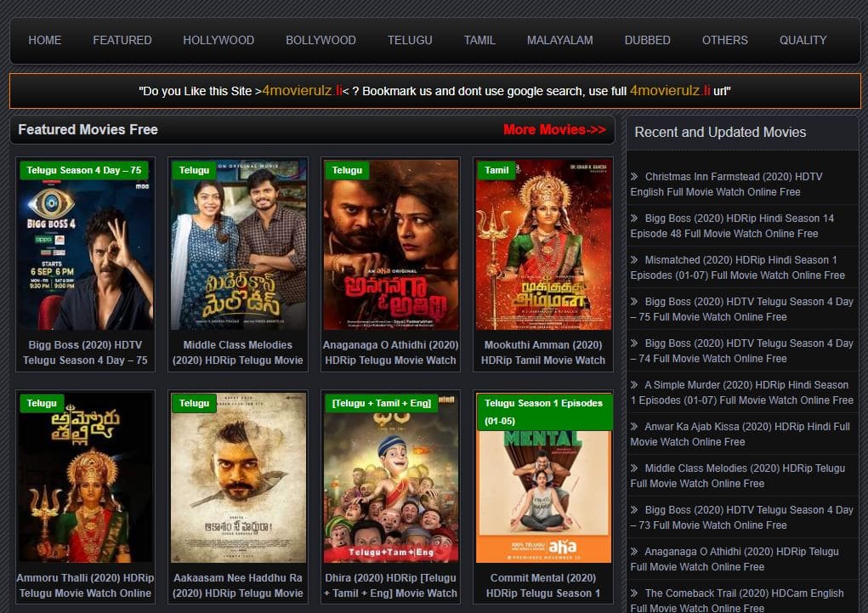Click the 'Telugu Season 4 Day – 75' green badge
Screen dimensions: 868x613
84,170
